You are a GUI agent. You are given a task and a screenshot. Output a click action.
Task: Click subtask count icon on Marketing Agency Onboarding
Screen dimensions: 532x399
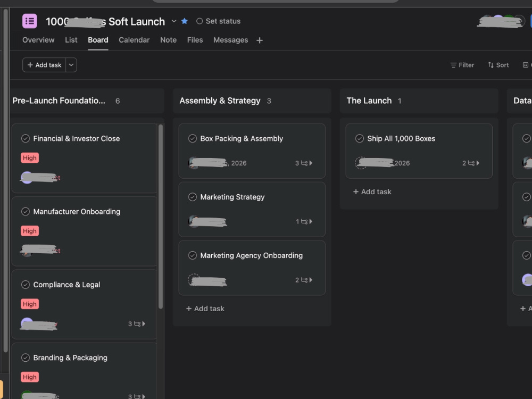[304, 280]
